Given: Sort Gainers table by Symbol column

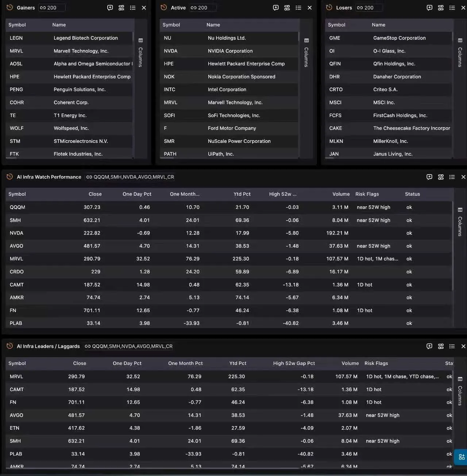Looking at the screenshot, I should [x=17, y=25].
